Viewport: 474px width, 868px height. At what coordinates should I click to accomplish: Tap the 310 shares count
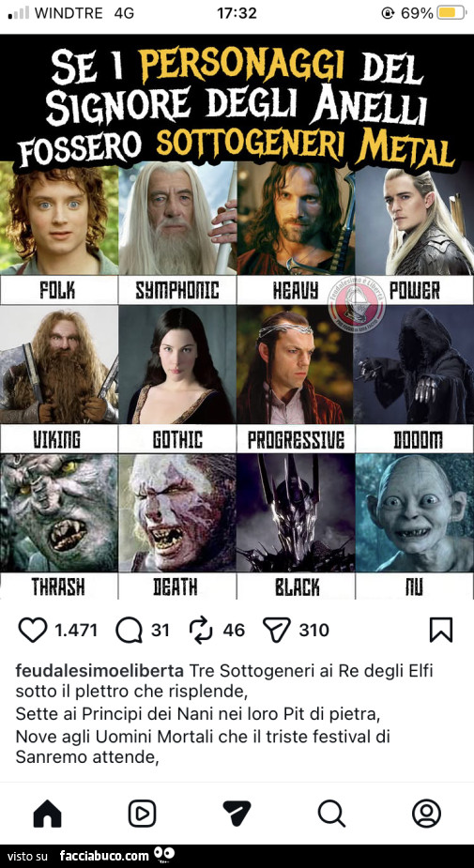coord(314,631)
